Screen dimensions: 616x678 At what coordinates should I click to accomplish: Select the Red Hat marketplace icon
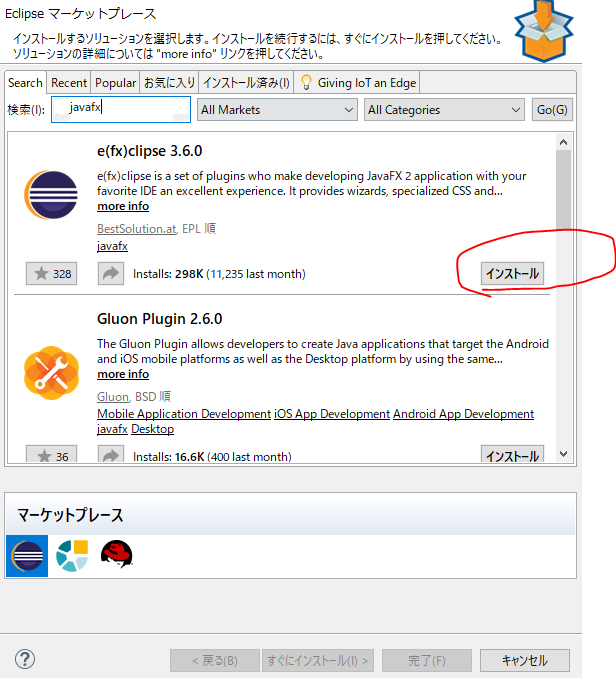coord(116,554)
